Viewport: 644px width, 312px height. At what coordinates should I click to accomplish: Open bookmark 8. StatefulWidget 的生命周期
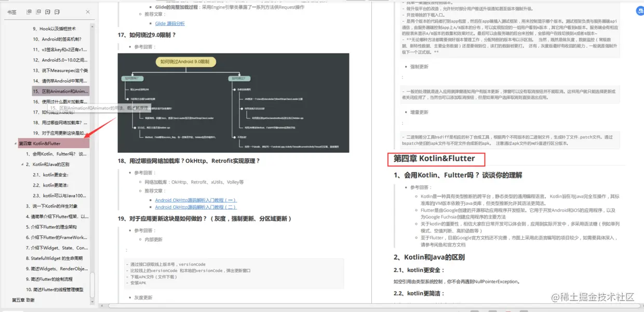(x=54, y=258)
